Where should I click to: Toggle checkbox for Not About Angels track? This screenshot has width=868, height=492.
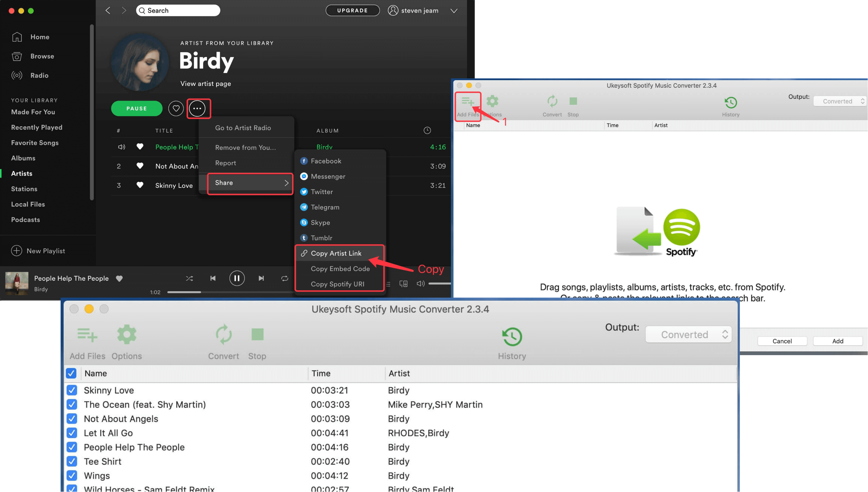[71, 418]
